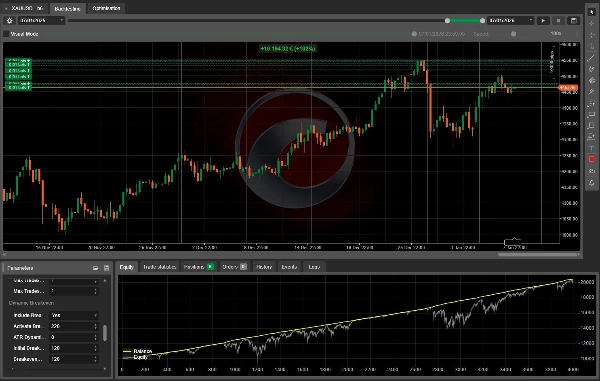Open the backtest end date dropdown
Viewport: 600px width, 381px height.
[510, 21]
